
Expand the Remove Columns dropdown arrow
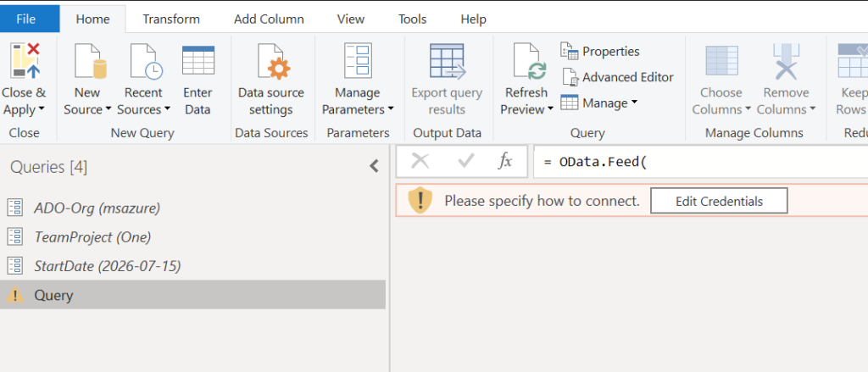pos(813,109)
